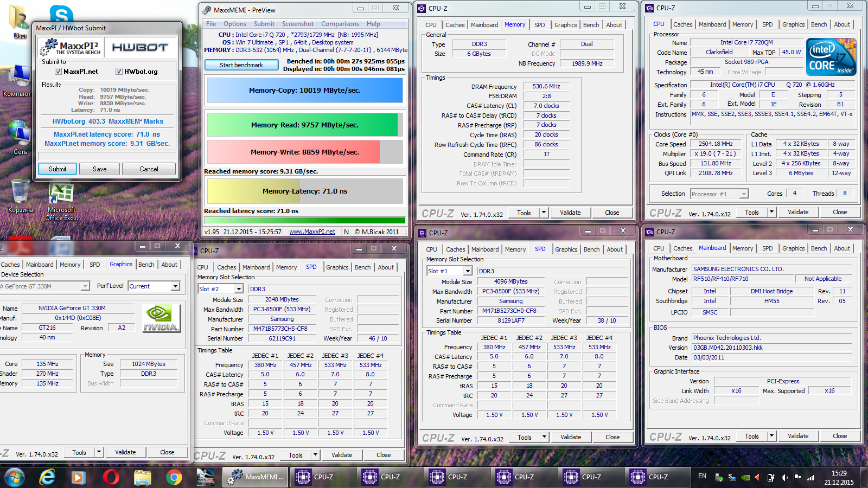Toggle the MaxxPI.net submit checkbox
Screen dimensions: 868x488
[x=58, y=72]
